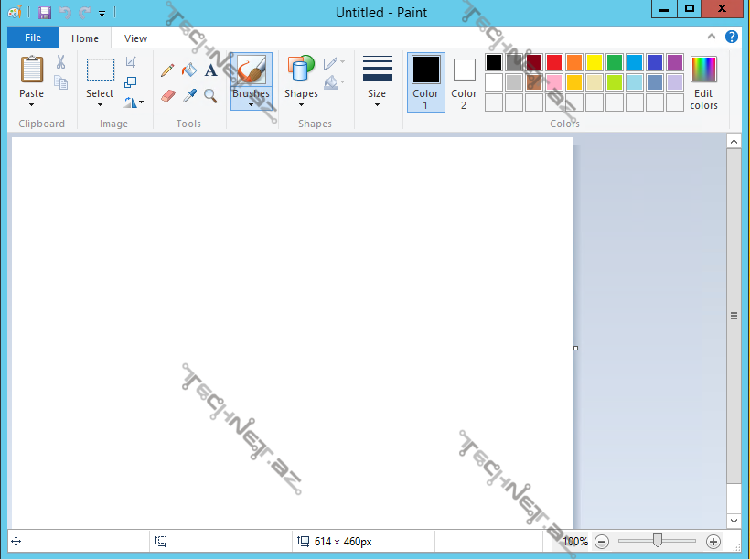Select the Eraser tool
This screenshot has height=560, width=750.
[x=167, y=95]
